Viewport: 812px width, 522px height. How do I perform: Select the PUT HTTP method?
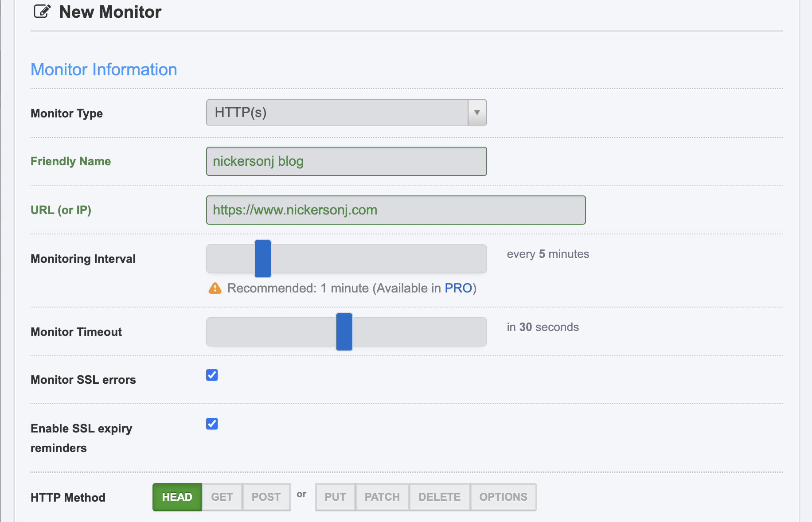click(x=335, y=497)
